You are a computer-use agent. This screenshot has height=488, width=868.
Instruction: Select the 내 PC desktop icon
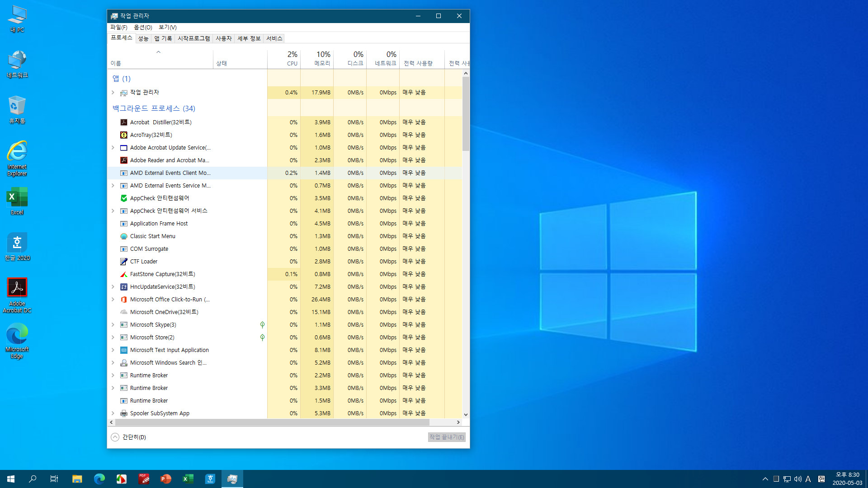[17, 19]
